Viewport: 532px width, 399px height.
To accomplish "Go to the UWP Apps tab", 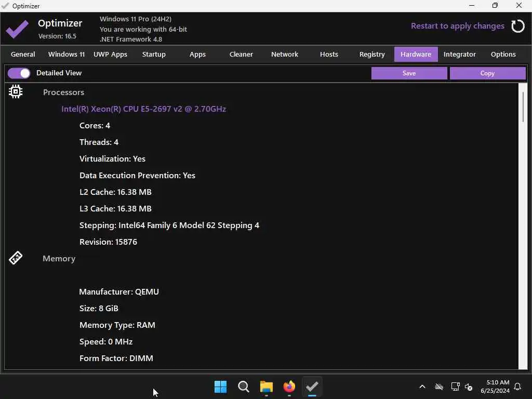I will [x=110, y=54].
